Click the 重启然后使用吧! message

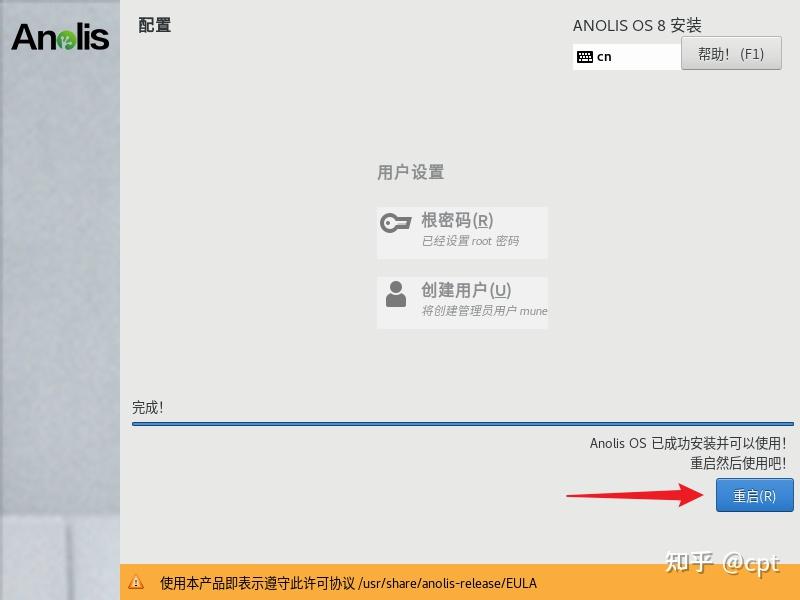(738, 463)
